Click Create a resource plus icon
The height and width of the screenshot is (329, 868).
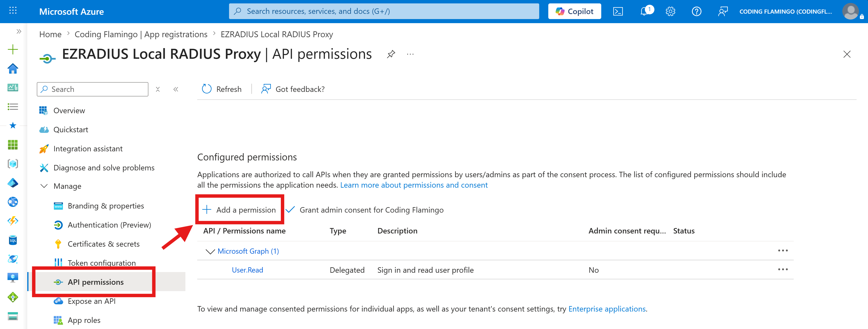point(13,49)
